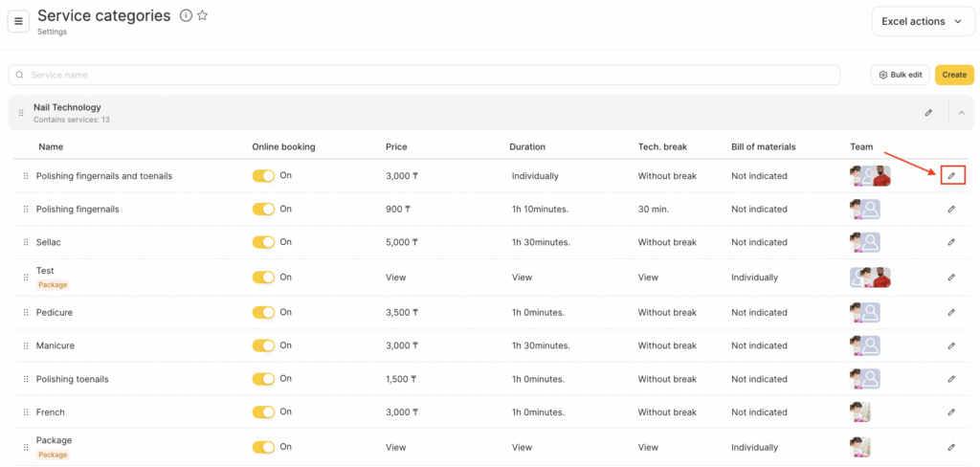
Task: Toggle online booking for Manicure
Action: pos(263,345)
